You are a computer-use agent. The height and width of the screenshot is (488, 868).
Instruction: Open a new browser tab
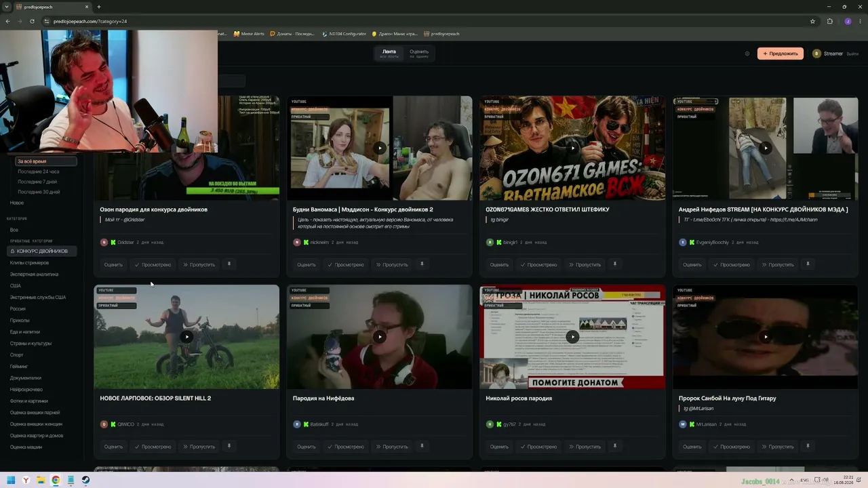(x=99, y=7)
